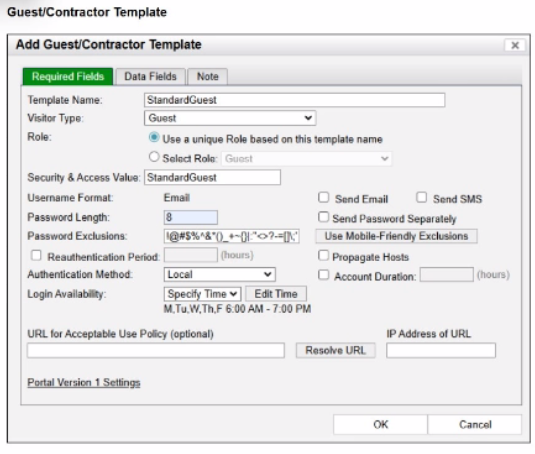Choose the Select Role radio button
The height and width of the screenshot is (454, 535).
tap(154, 157)
